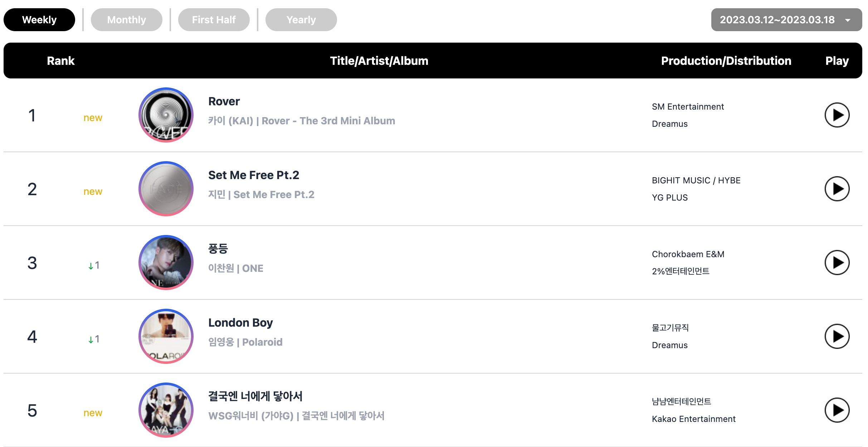
Task: Open the London Boy title link
Action: (240, 323)
